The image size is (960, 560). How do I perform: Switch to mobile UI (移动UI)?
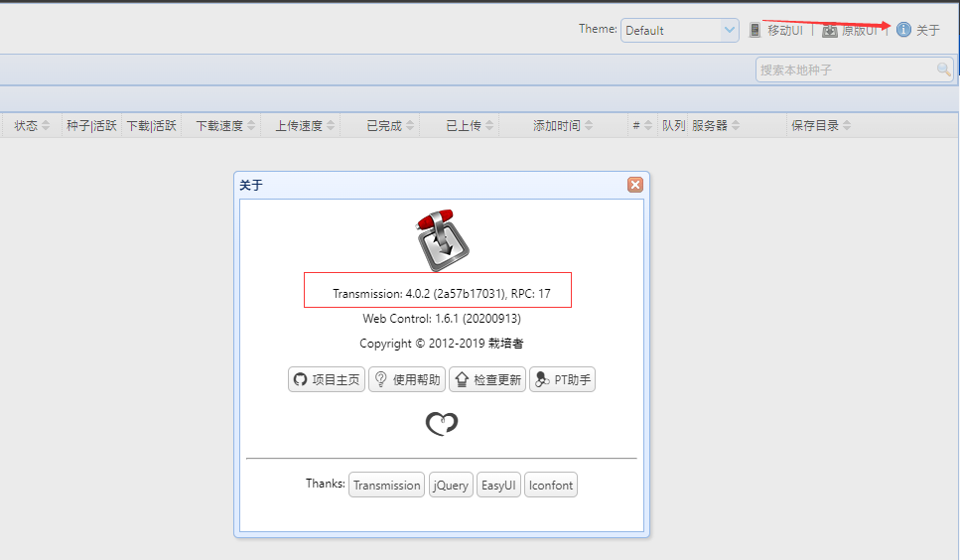click(775, 30)
